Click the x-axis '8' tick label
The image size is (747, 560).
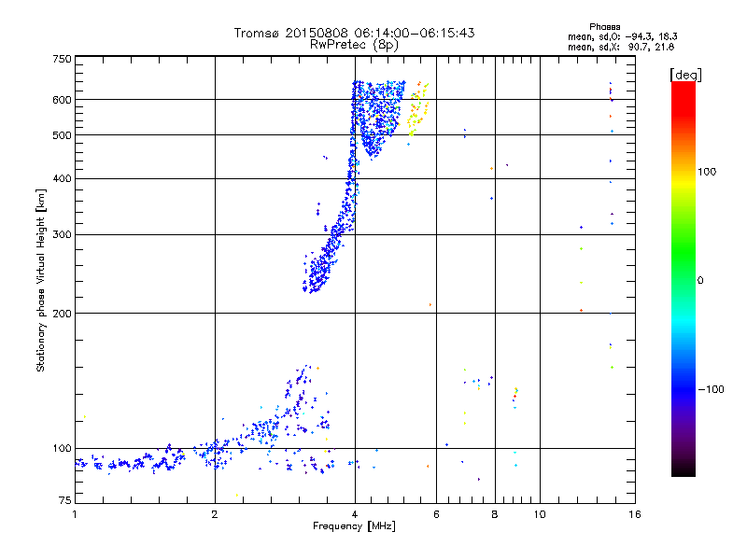(495, 514)
